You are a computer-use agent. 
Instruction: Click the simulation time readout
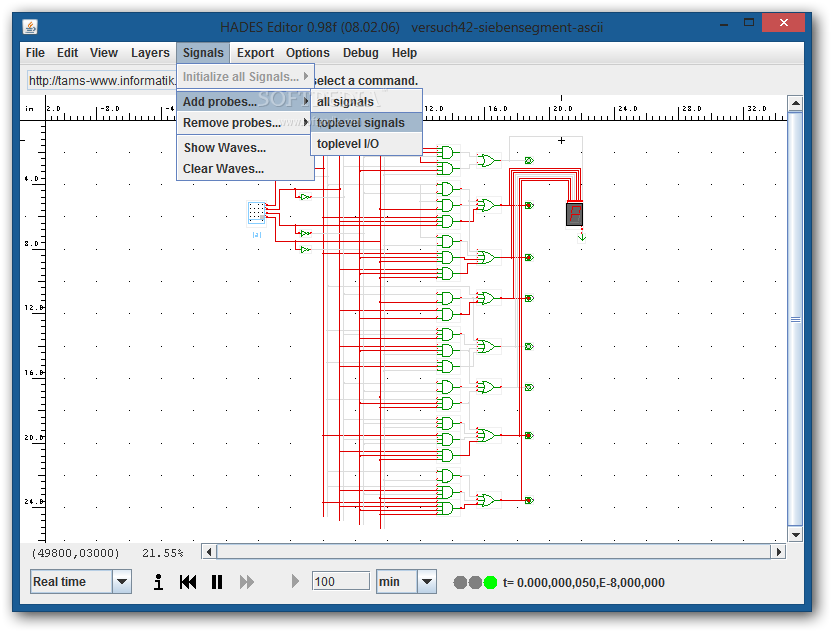(584, 583)
